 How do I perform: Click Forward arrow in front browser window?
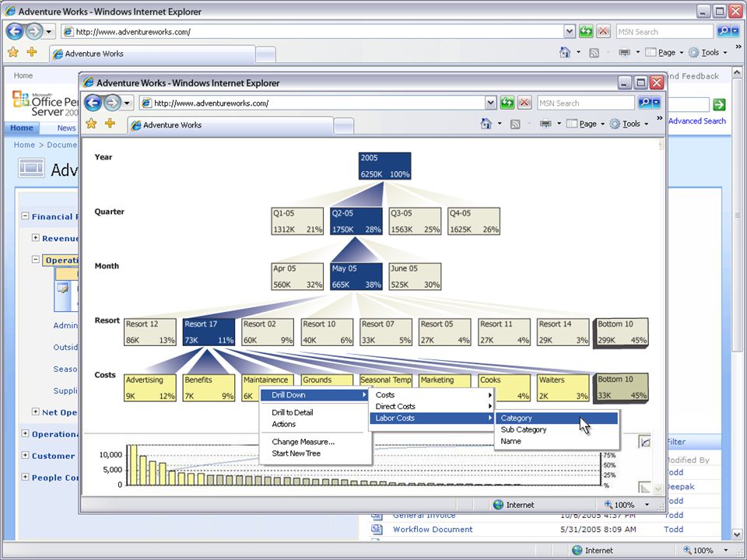[112, 103]
